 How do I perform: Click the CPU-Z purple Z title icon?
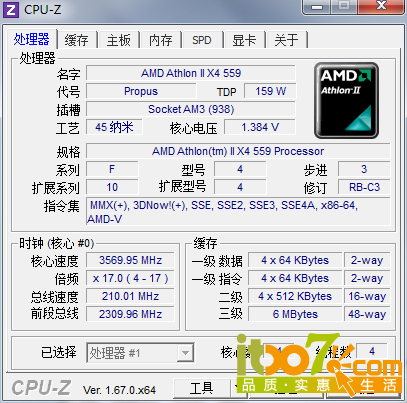11,10
